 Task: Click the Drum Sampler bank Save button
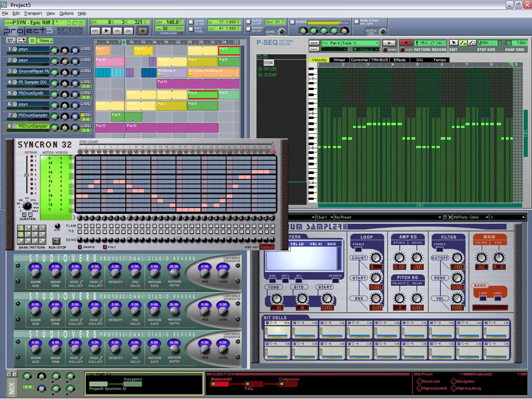pyautogui.click(x=497, y=298)
